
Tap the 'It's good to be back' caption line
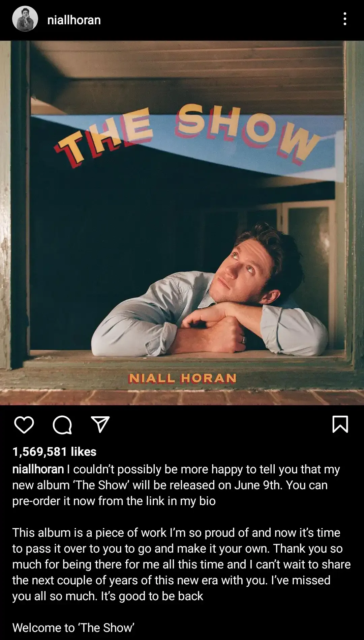click(152, 596)
